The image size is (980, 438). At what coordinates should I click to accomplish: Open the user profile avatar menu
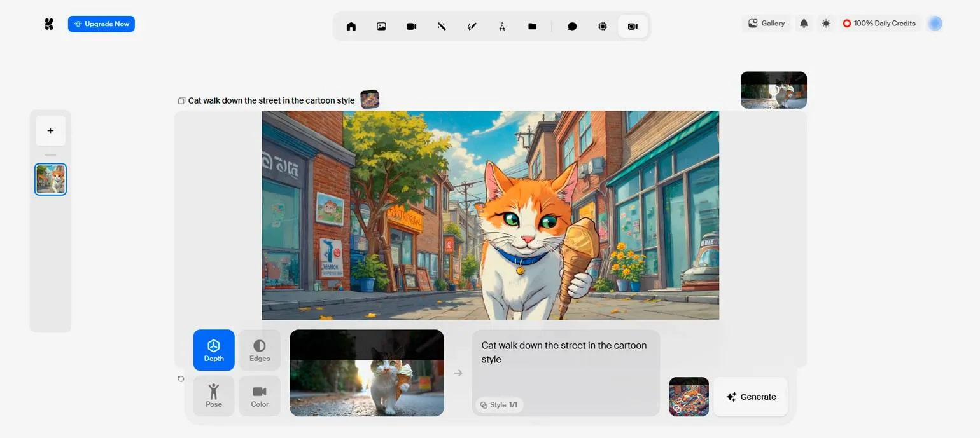pos(935,24)
